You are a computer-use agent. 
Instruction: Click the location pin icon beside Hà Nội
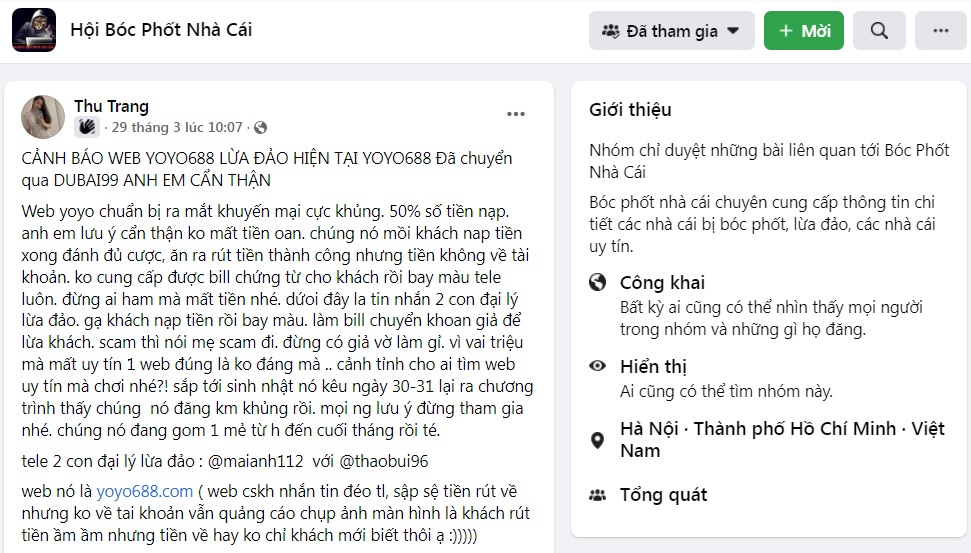[598, 440]
